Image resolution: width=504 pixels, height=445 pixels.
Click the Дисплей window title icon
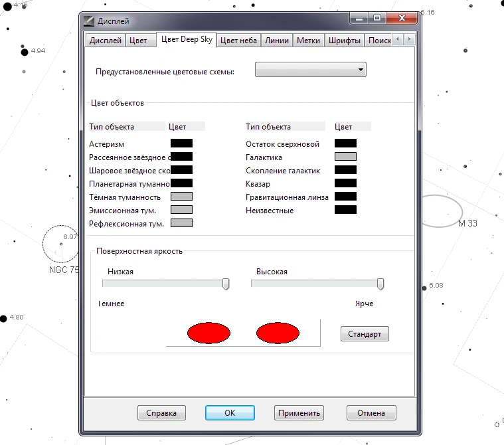tap(89, 21)
